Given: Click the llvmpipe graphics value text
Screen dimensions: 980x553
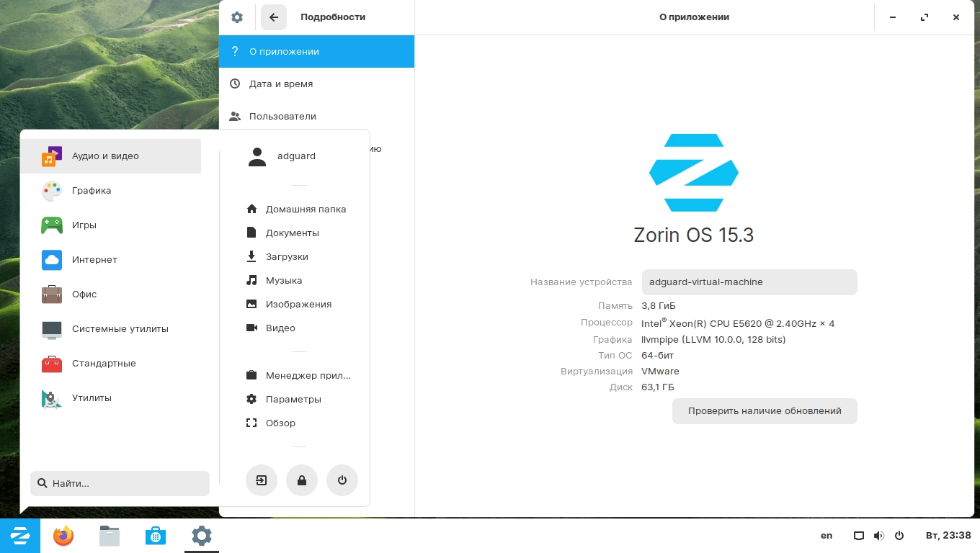Looking at the screenshot, I should (713, 340).
